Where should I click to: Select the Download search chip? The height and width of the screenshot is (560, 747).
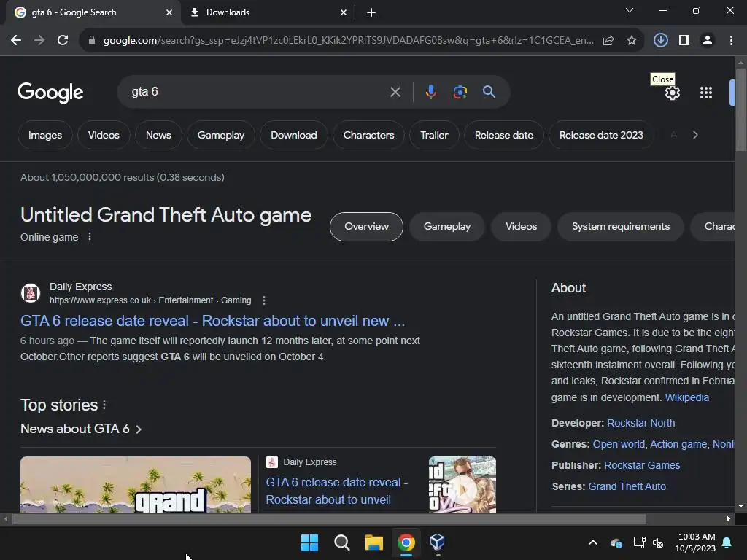pos(293,135)
